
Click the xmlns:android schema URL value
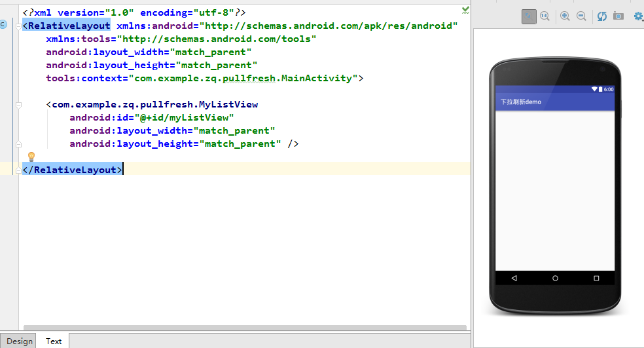coord(328,26)
